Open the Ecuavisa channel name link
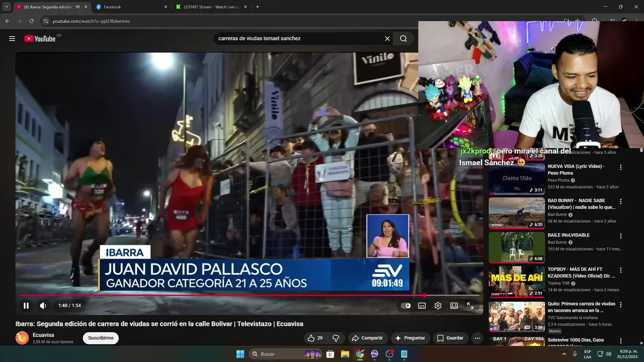This screenshot has height=362, width=644. point(43,335)
